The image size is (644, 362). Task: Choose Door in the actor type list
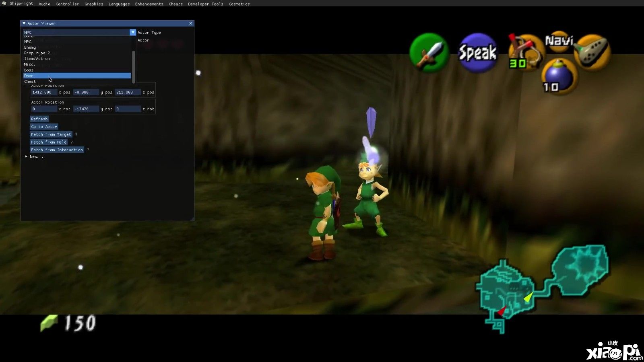77,76
